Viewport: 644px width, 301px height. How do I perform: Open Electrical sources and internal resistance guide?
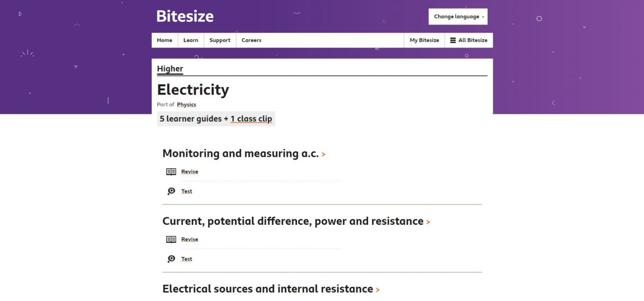267,289
